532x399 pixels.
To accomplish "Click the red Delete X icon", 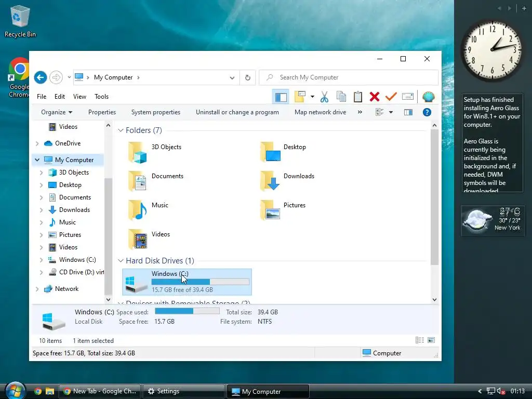I will click(374, 97).
